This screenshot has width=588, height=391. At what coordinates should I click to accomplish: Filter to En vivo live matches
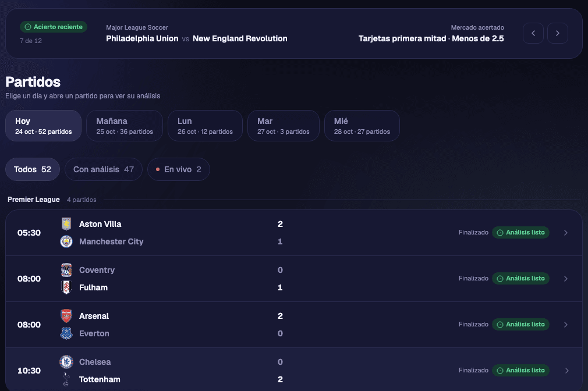click(179, 169)
